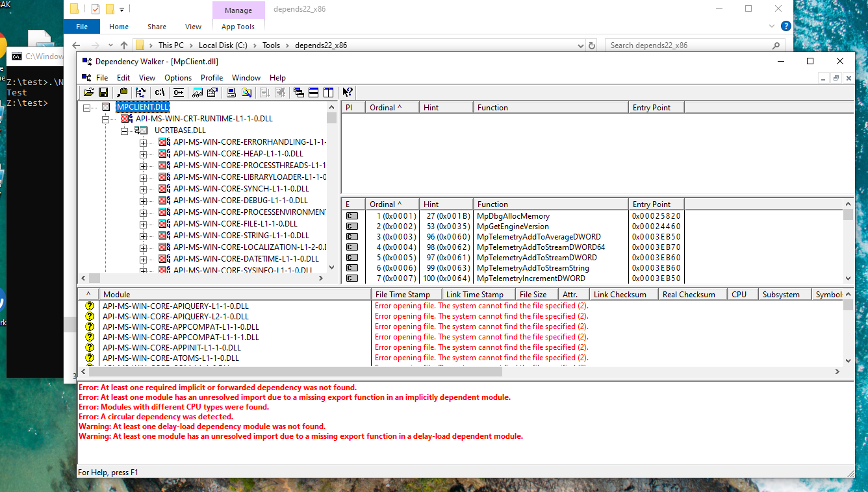The image size is (868, 492).
Task: Collapse the API-MS-WIN-CRT-RUNTIME-L1-1-0.DLL node
Action: click(106, 119)
